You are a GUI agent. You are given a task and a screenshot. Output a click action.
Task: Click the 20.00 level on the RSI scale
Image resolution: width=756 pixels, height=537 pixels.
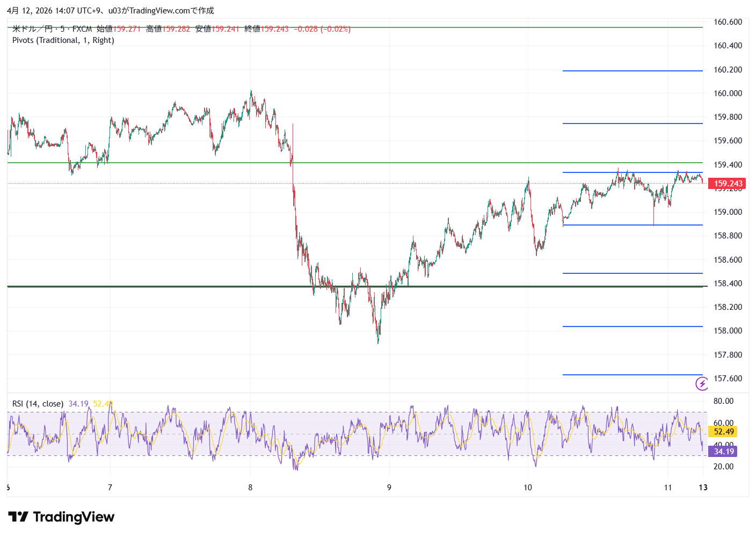tap(723, 467)
